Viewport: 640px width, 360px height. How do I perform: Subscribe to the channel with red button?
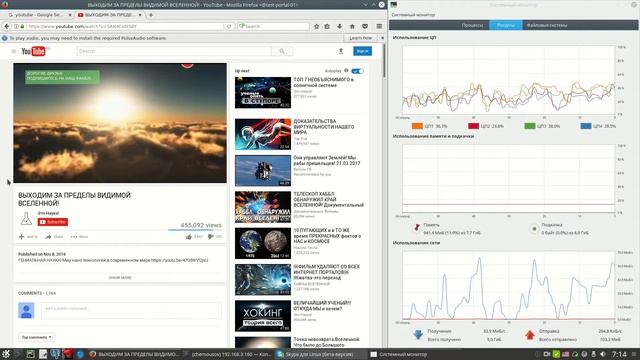[53, 222]
